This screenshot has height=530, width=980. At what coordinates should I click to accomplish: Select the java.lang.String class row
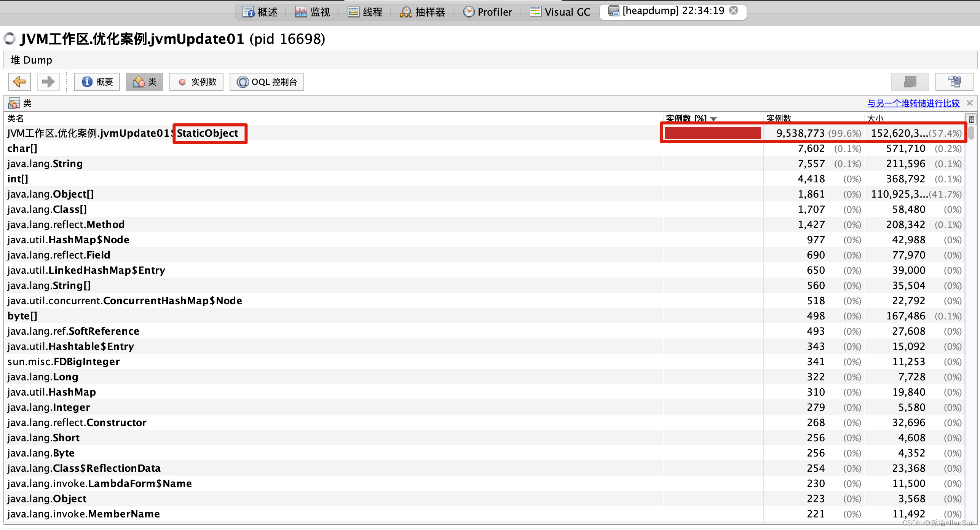45,163
